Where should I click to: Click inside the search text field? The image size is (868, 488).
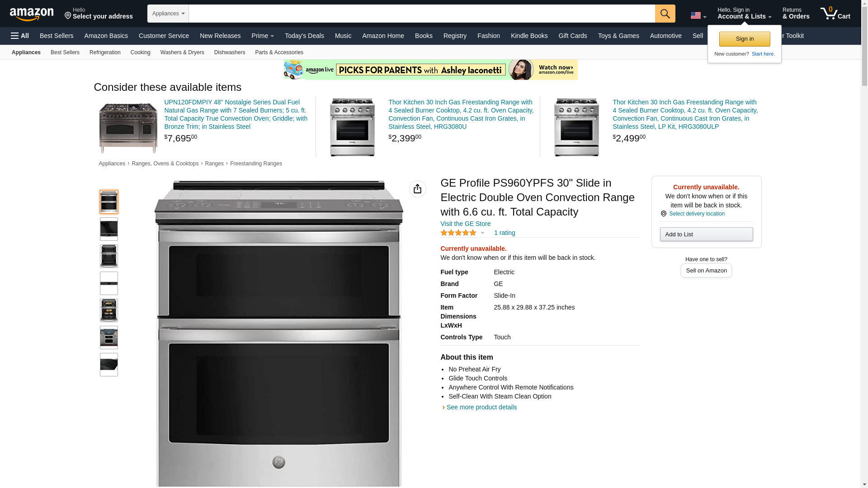[421, 14]
